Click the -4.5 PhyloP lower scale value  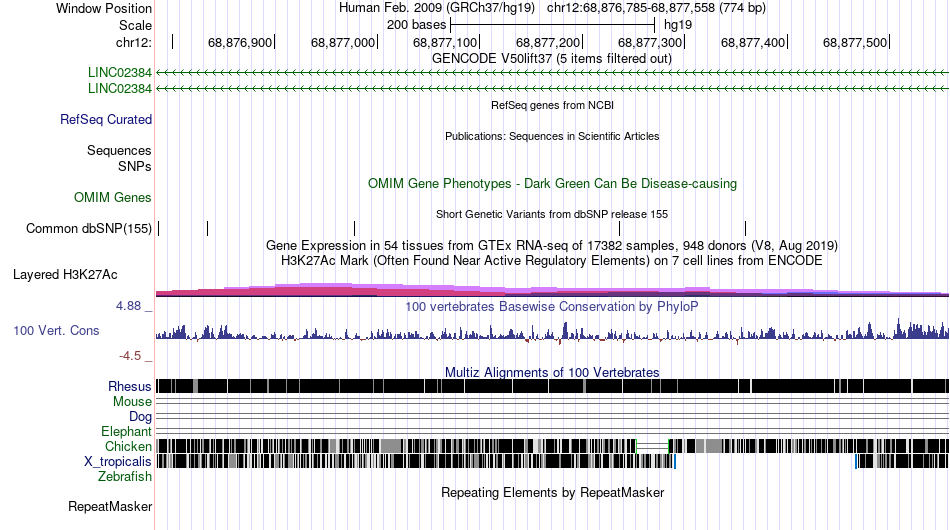(130, 356)
